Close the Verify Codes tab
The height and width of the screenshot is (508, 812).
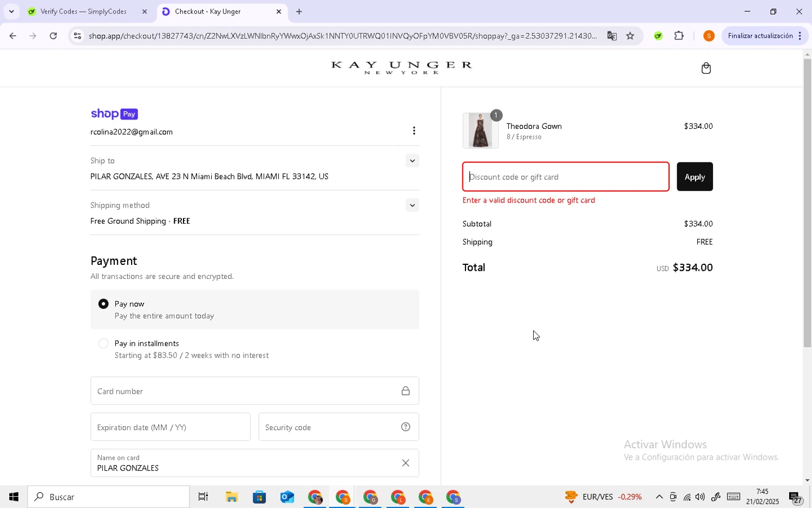coord(145,11)
